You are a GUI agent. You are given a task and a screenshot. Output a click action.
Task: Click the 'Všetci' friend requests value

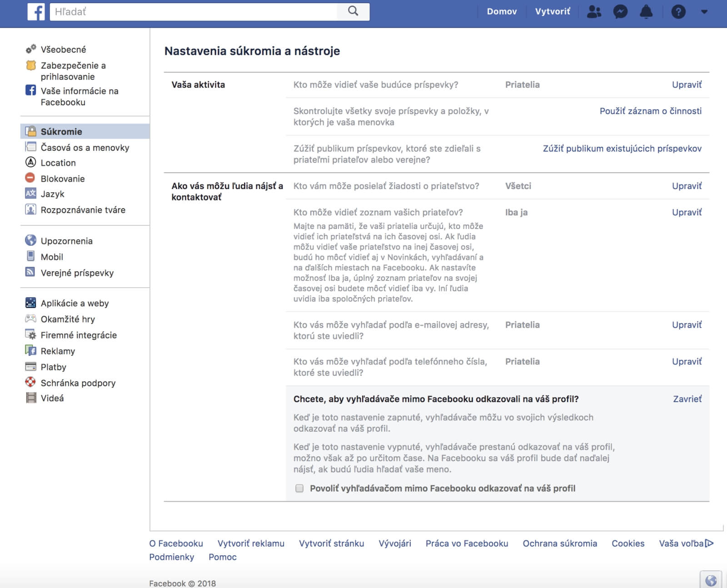point(518,186)
